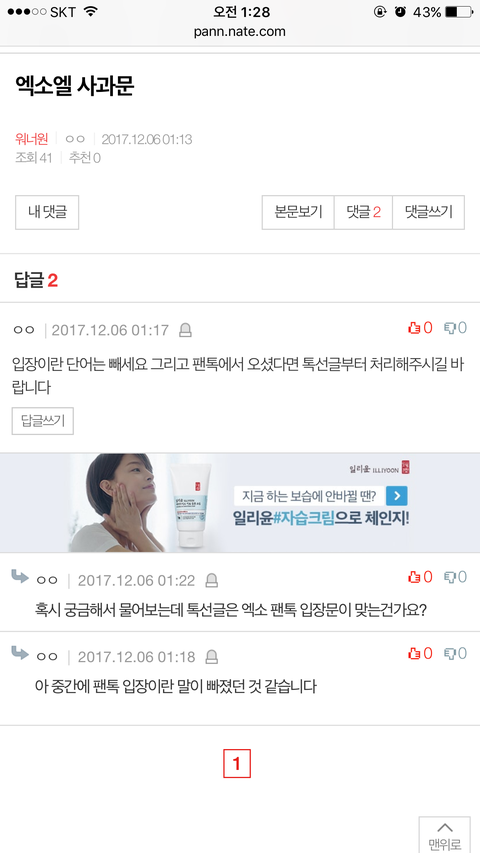This screenshot has height=853, width=480.
Task: Open the Illiyoon cream banner ad
Action: tap(240, 503)
